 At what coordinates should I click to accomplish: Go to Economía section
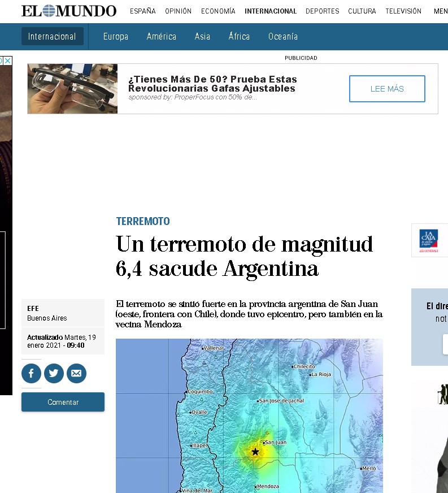coord(218,11)
